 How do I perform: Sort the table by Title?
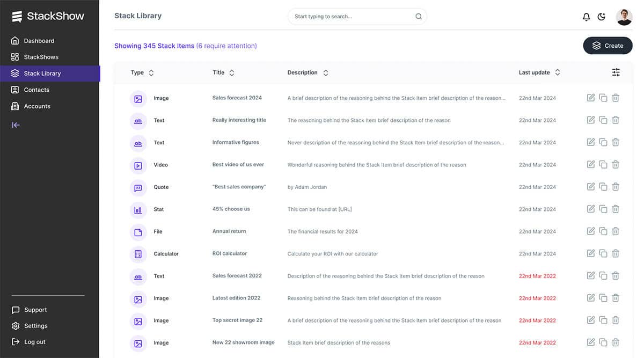pyautogui.click(x=231, y=72)
